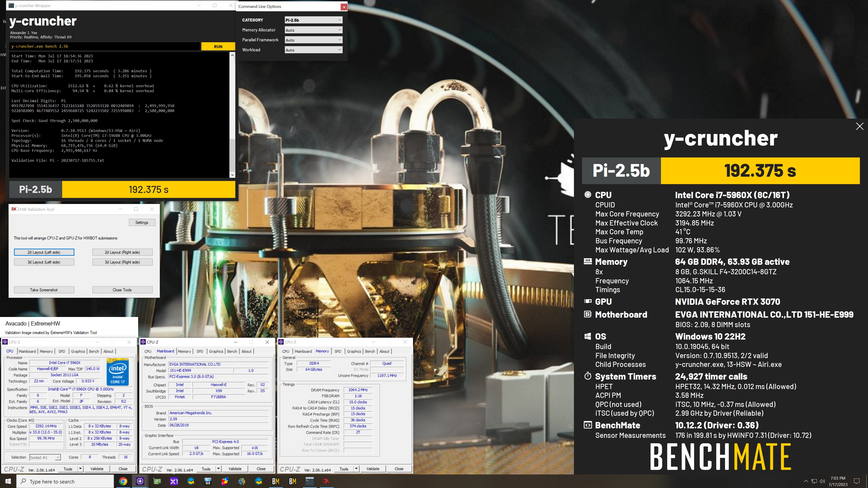This screenshot has width=868, height=488.
Task: Click the Intel Core i7 logo in CPU-Z
Action: pos(118,372)
